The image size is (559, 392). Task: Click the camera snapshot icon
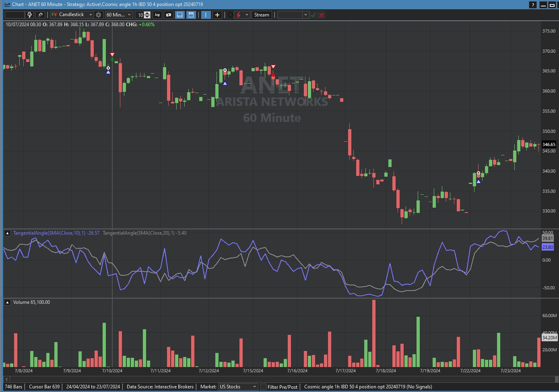click(x=169, y=15)
